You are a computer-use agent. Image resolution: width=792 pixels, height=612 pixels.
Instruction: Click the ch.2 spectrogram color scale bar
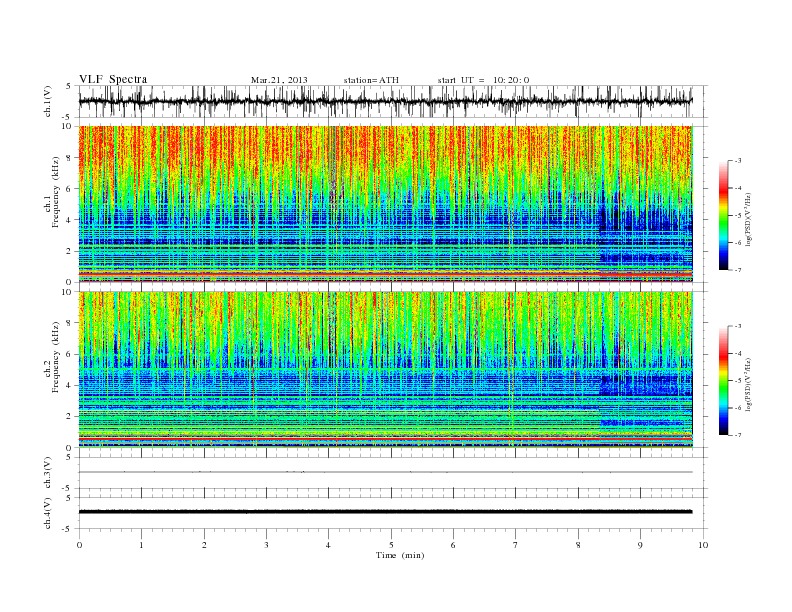click(x=723, y=381)
